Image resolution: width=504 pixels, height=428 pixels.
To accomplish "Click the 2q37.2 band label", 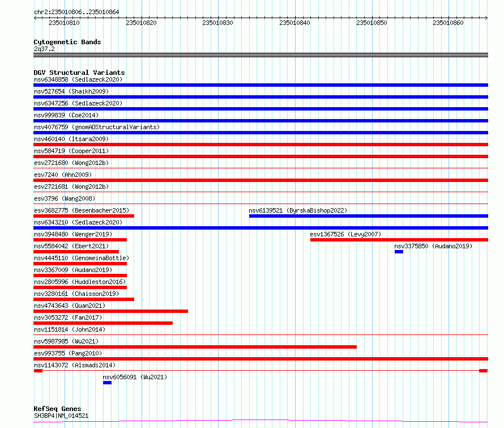I will [x=44, y=49].
